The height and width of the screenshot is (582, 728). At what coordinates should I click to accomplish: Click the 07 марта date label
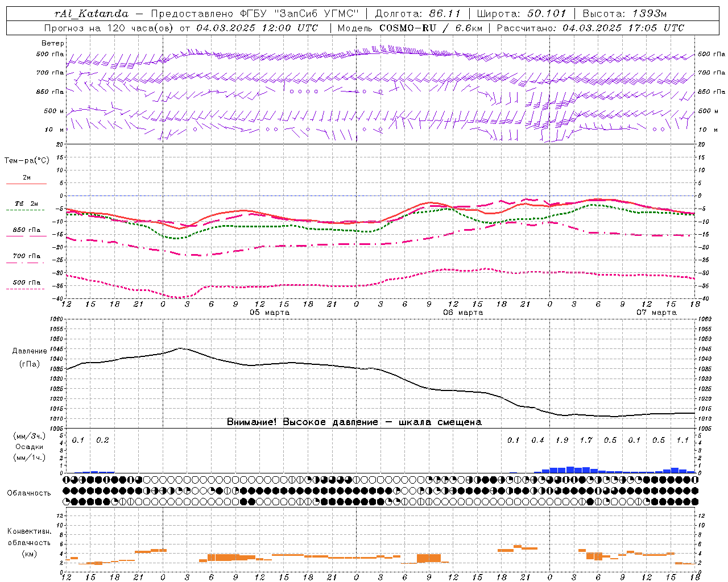click(x=656, y=313)
